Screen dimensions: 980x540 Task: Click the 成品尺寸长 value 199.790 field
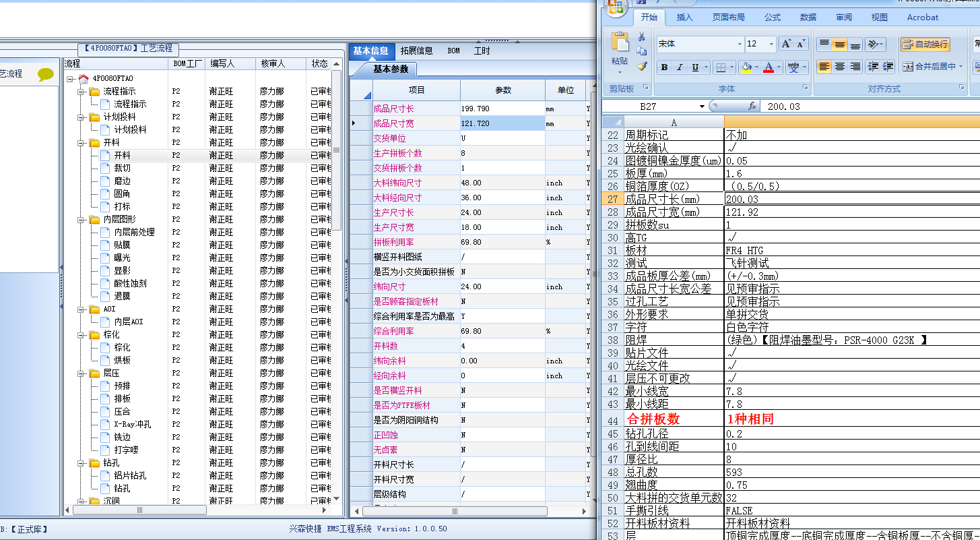tap(502, 109)
